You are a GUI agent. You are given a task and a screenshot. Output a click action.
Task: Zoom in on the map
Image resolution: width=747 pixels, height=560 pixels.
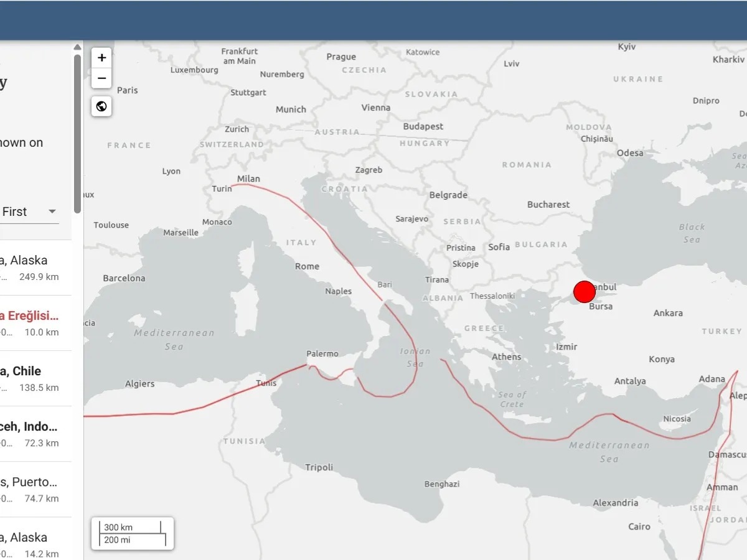(x=102, y=58)
